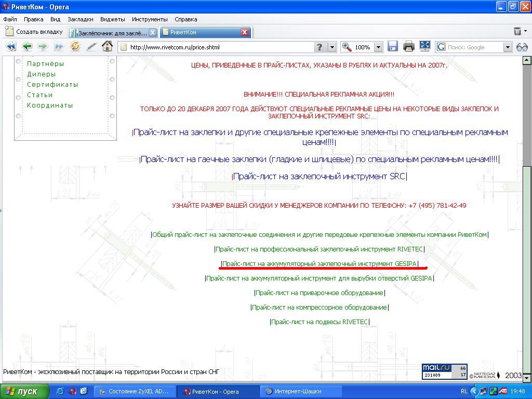Expand the address bar dropdown arrow

[x=332, y=47]
